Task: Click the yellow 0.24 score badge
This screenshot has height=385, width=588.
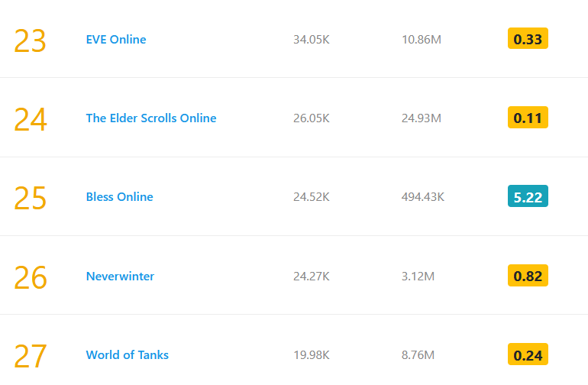Action: 528,354
